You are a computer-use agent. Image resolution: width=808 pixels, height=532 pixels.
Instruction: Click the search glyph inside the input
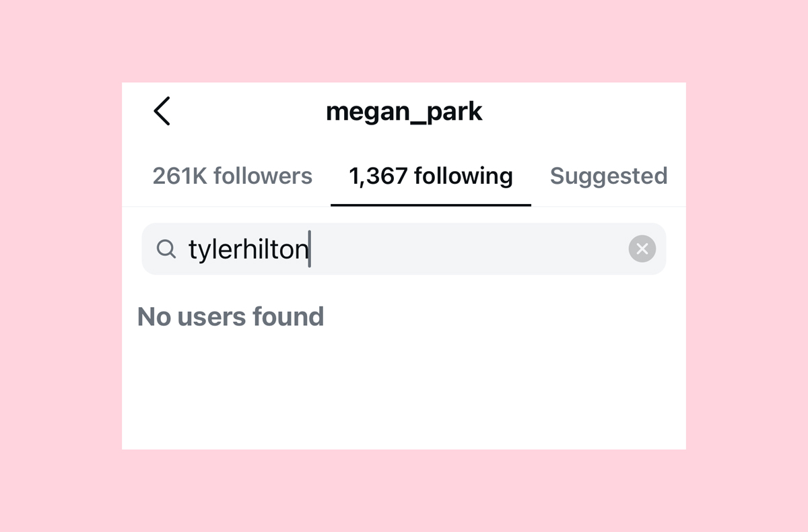pyautogui.click(x=166, y=248)
